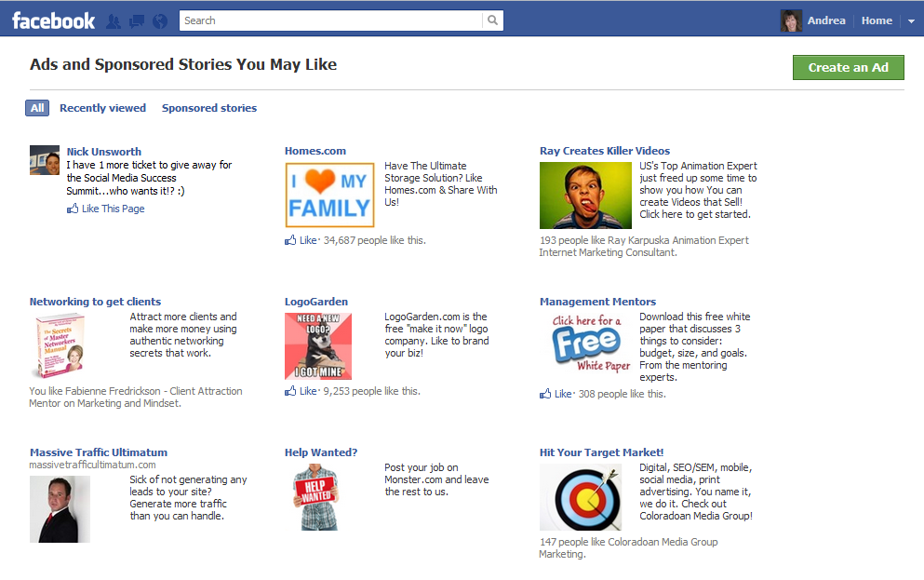Click 'You like Fabienne Fredrickson' text
The width and height of the screenshot is (924, 580).
coord(136,398)
